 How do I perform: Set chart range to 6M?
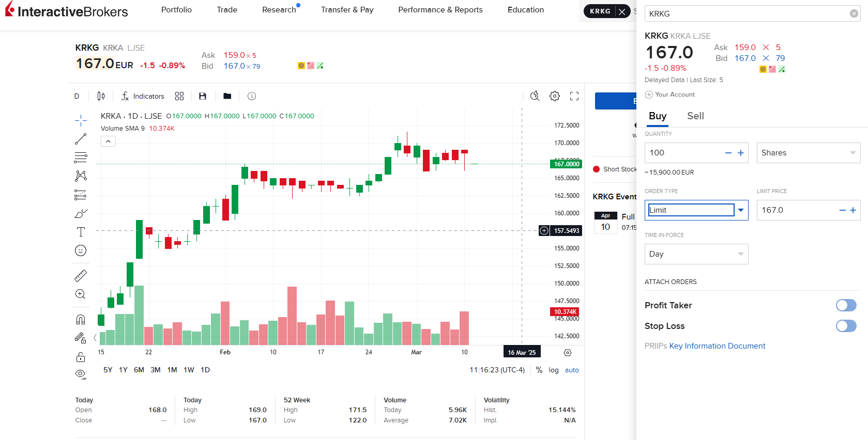coord(139,370)
